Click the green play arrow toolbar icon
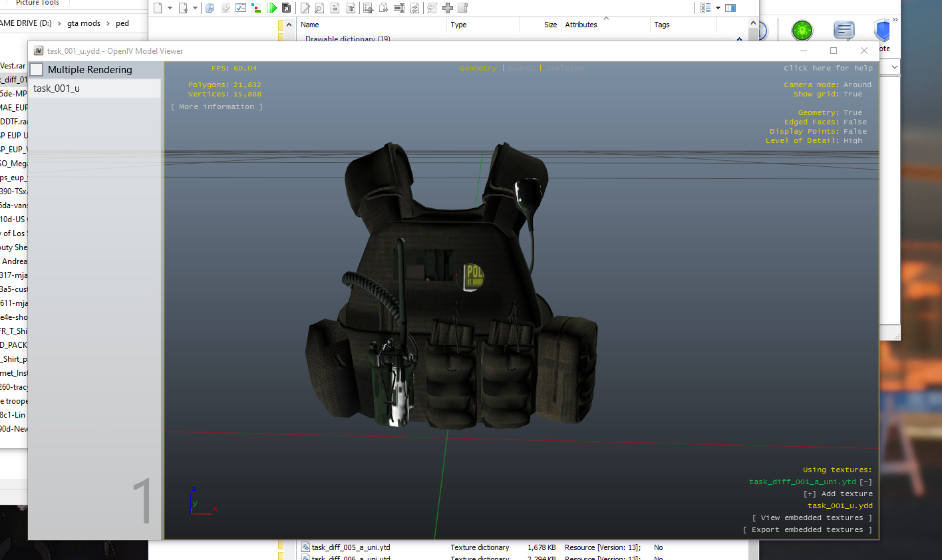The height and width of the screenshot is (560, 942). point(271,8)
